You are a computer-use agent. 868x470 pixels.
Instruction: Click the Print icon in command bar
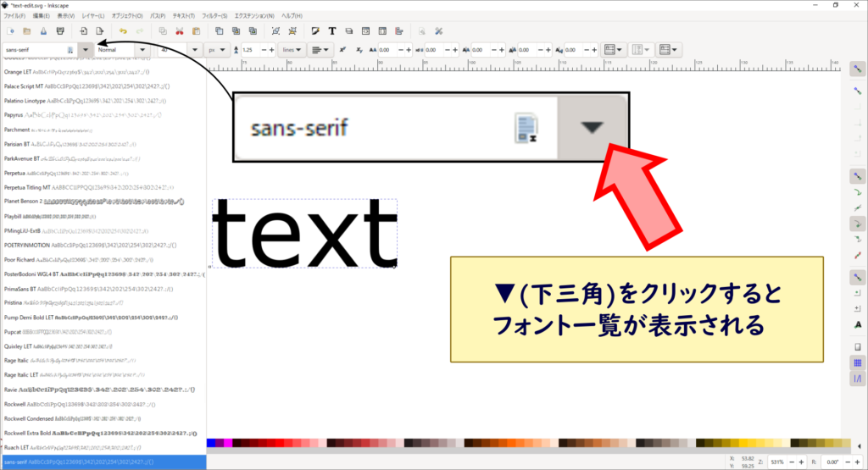(60, 31)
